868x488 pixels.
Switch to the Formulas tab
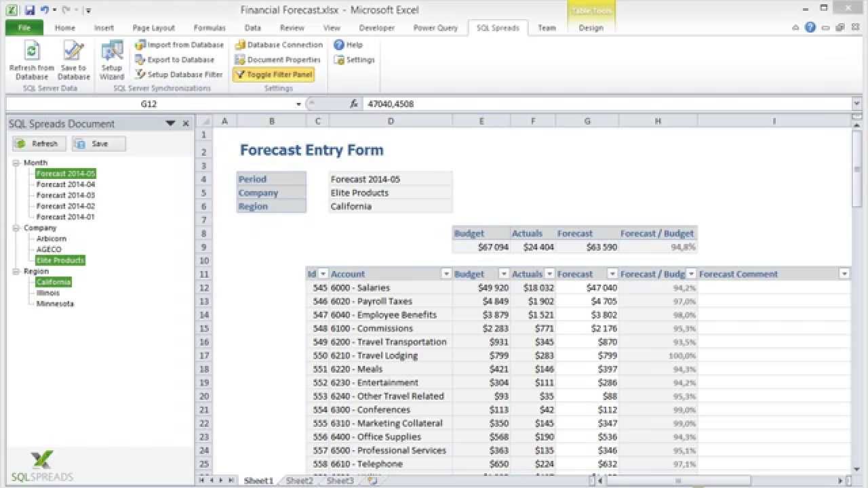tap(210, 28)
